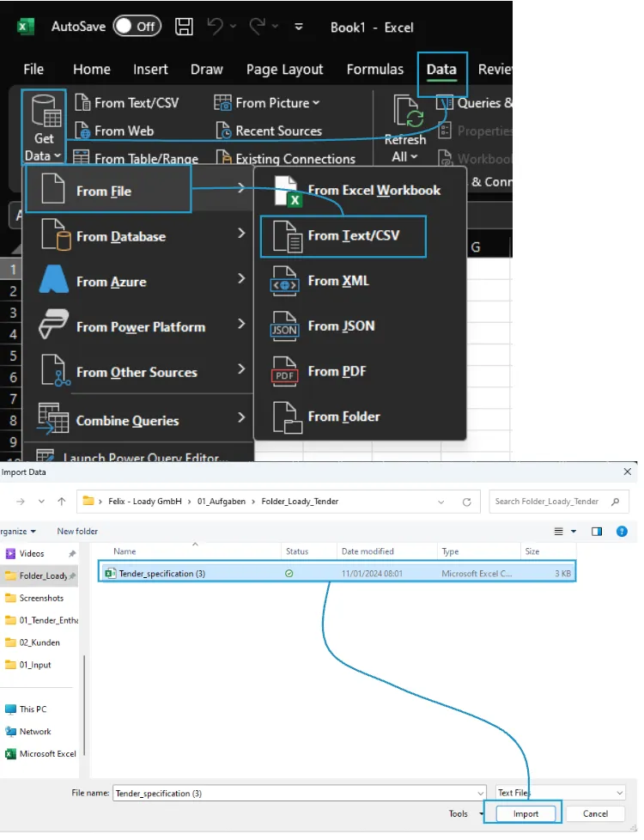Open the recent locations chevron dropdown
644x840 pixels.
point(41,502)
